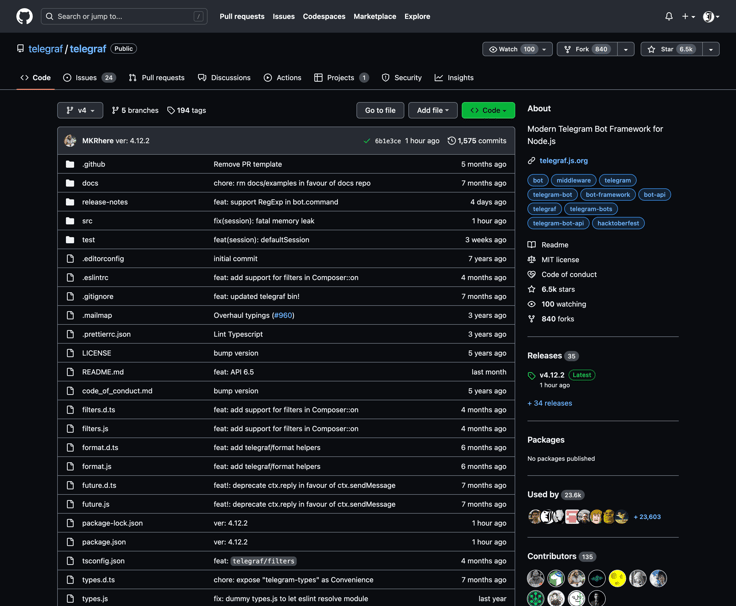Open the notifications bell

(669, 16)
